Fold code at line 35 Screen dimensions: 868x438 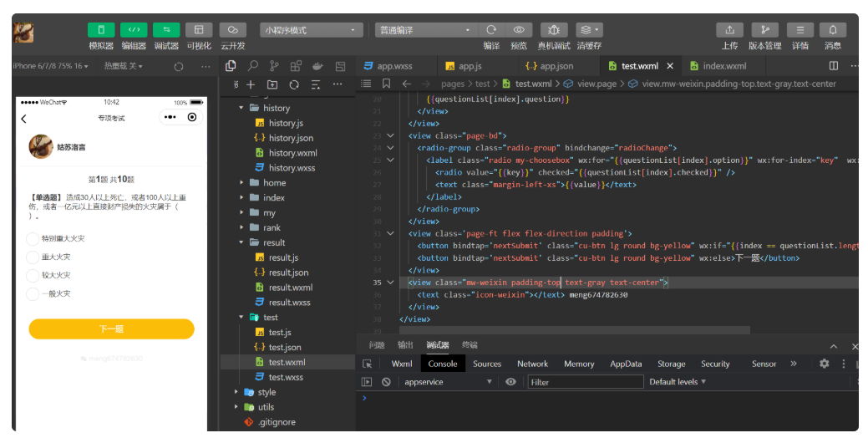390,282
